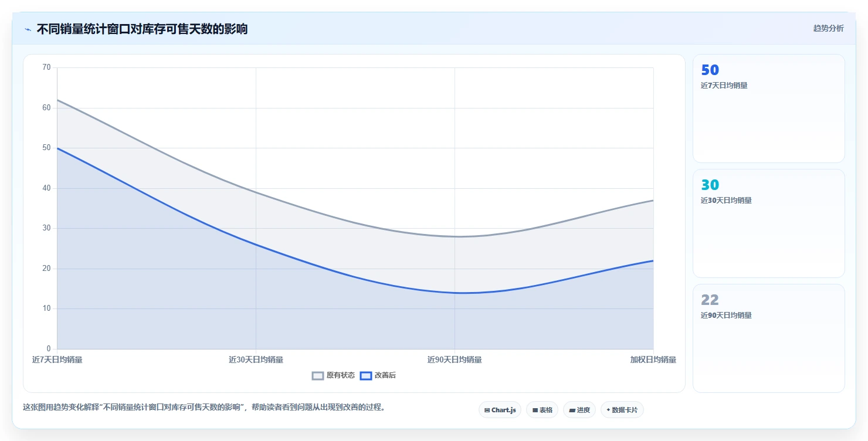Click the chart description text below the chart

(x=205, y=408)
